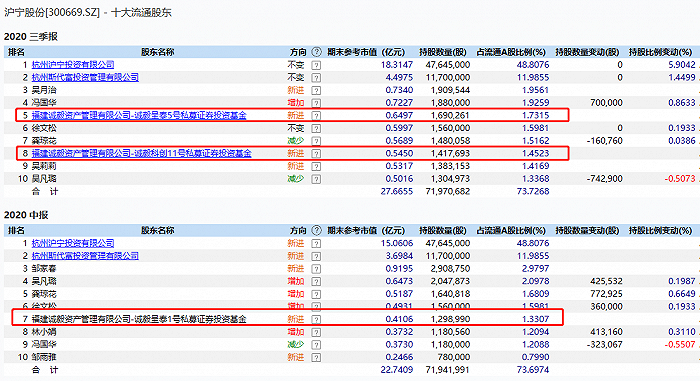
Task: Click 排名 header in 三季报 table
Action: pos(17,52)
